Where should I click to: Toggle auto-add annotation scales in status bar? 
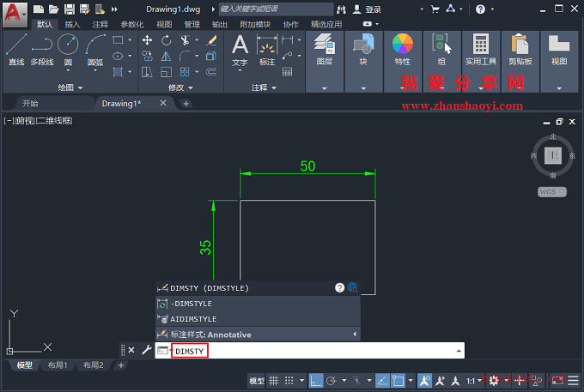point(440,381)
